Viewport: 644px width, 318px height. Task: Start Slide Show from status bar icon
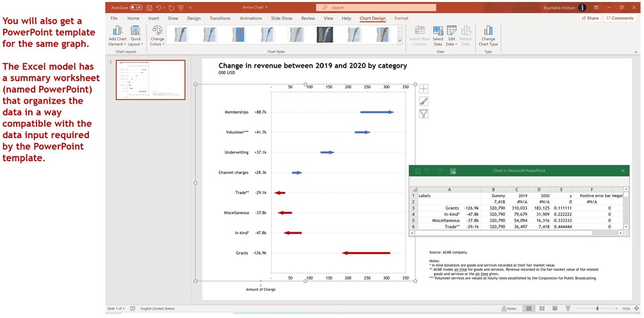pos(568,308)
